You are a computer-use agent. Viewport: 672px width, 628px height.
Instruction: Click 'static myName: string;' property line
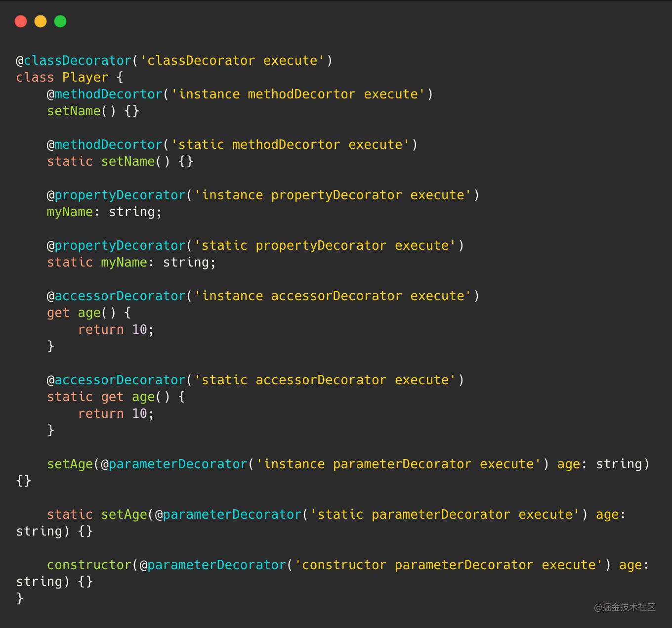[131, 262]
